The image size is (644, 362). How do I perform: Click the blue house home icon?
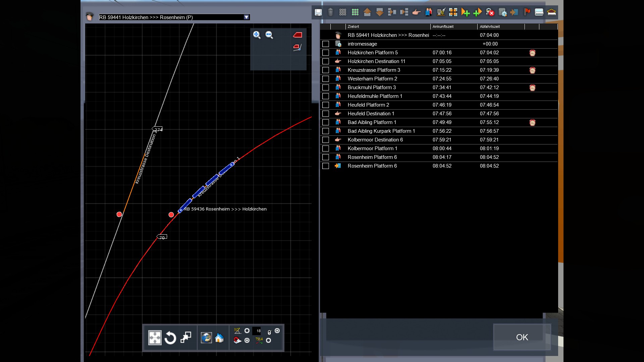219,338
